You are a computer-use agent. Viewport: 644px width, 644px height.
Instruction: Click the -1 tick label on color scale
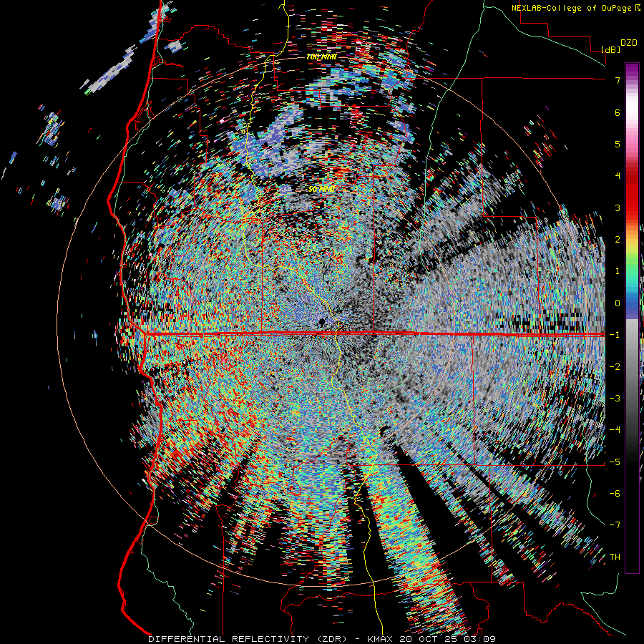pyautogui.click(x=615, y=335)
